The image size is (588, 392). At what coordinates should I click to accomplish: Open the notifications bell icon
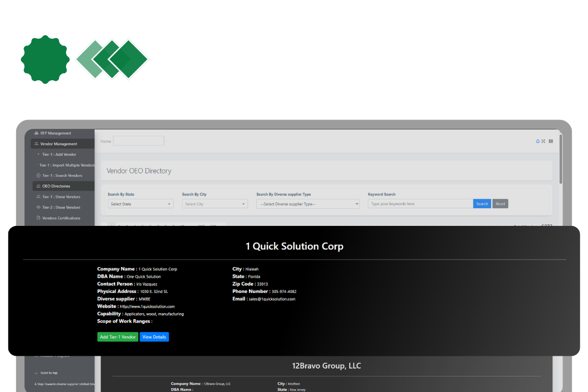(x=538, y=141)
